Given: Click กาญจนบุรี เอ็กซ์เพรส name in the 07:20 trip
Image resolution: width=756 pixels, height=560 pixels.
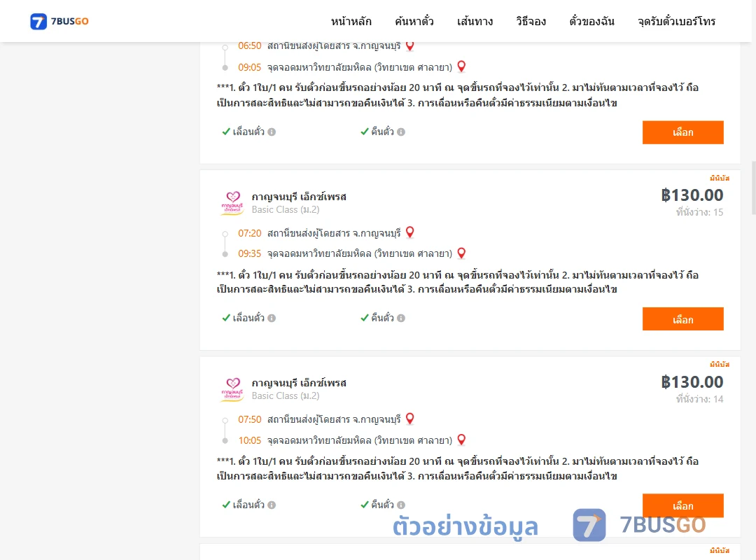Looking at the screenshot, I should (x=299, y=196).
